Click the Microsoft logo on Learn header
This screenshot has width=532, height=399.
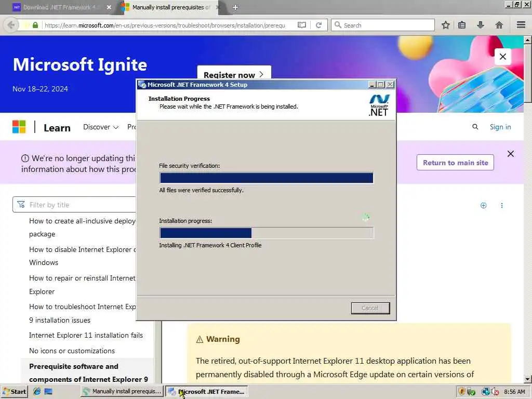(19, 127)
